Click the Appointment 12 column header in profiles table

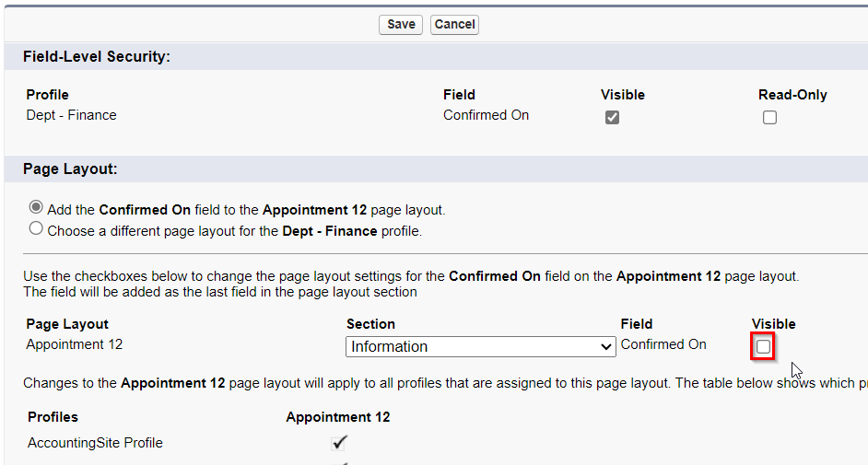click(x=338, y=417)
